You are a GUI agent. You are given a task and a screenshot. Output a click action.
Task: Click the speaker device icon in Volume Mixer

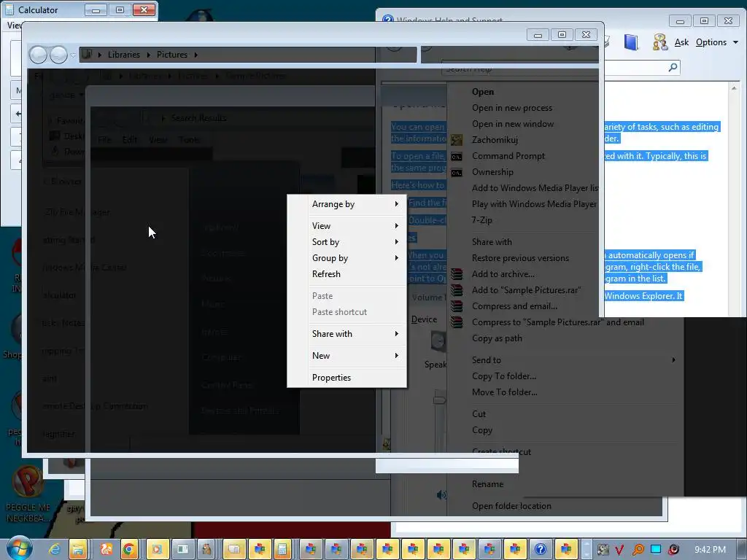(x=438, y=341)
